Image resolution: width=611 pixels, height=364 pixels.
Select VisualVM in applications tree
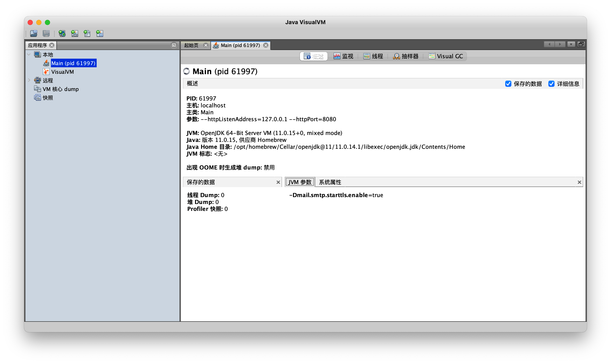click(62, 72)
